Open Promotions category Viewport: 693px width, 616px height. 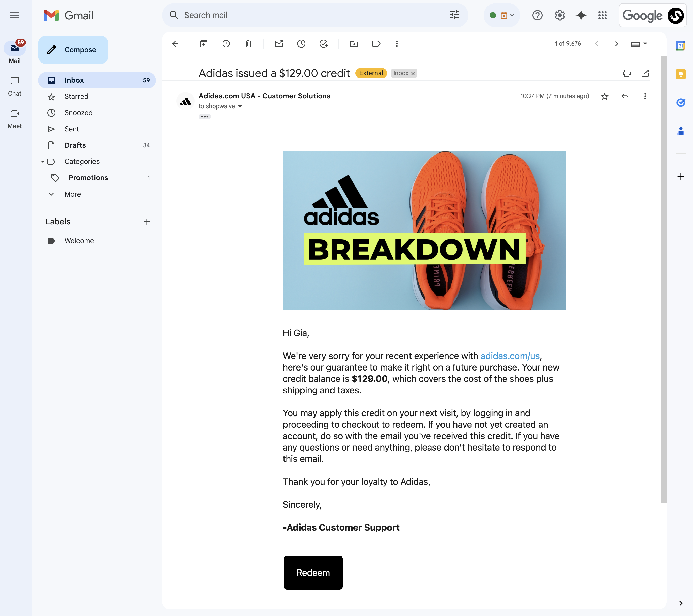point(97,178)
